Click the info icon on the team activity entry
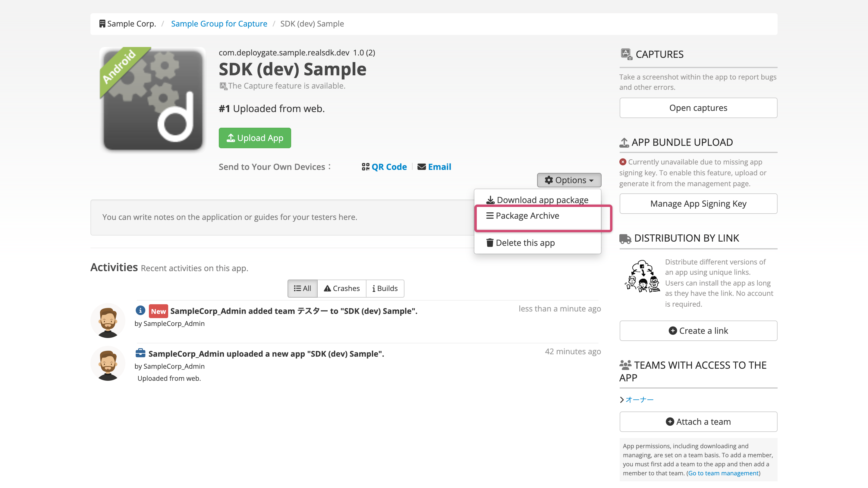 tap(140, 311)
